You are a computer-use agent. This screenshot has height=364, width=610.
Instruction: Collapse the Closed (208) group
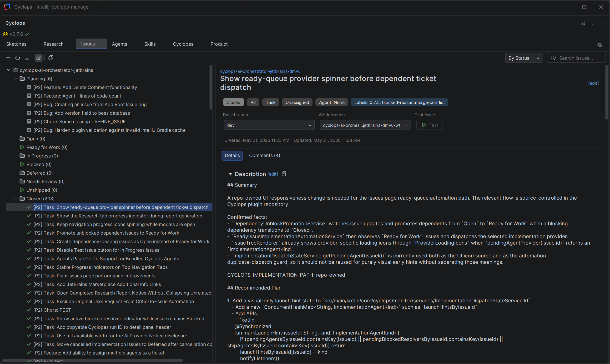[x=15, y=199]
